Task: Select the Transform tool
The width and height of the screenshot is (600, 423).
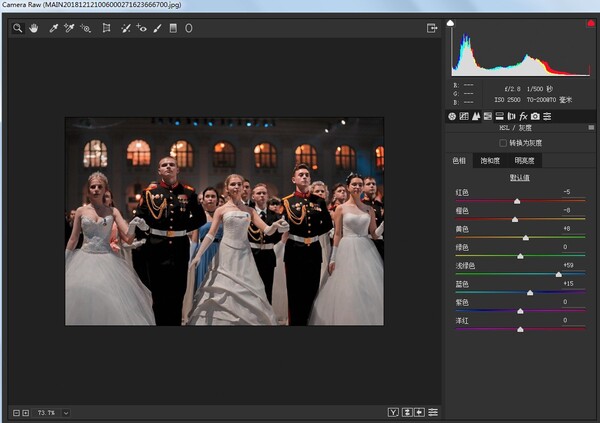Action: [106, 28]
